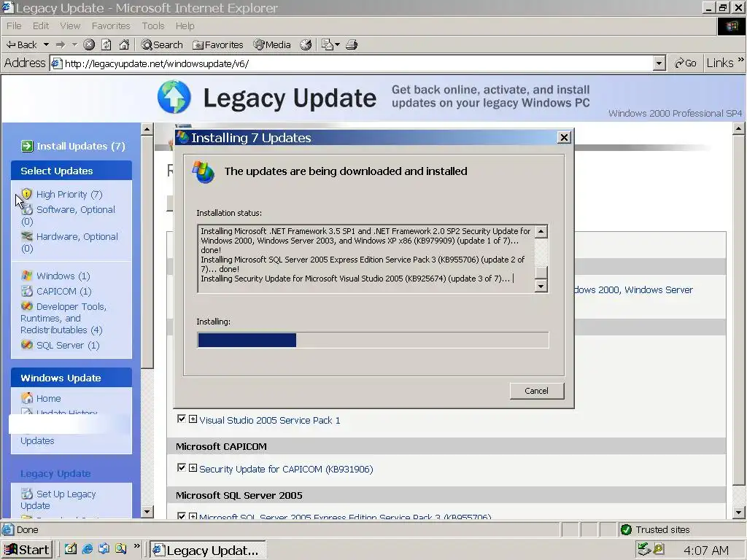Open the Favorites menu in the menu bar
Viewport: 747px width, 560px height.
pos(111,26)
